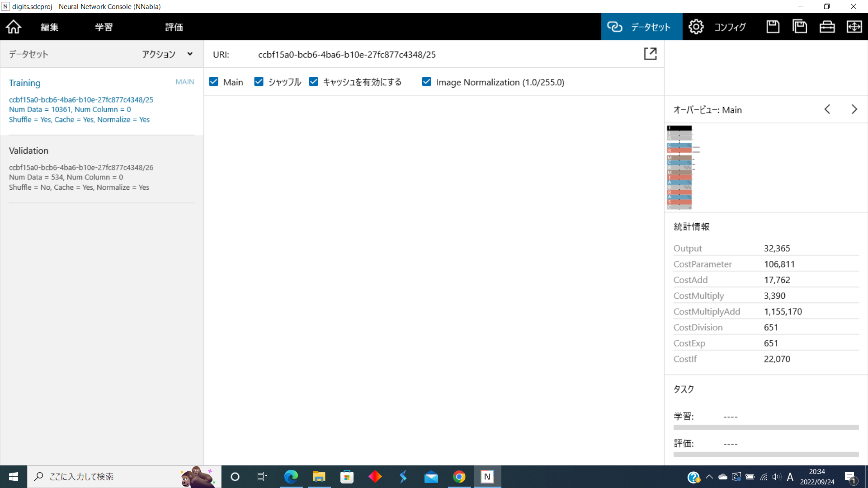Open Neural Network Console taskbar icon
The height and width of the screenshot is (488, 868).
click(x=487, y=477)
